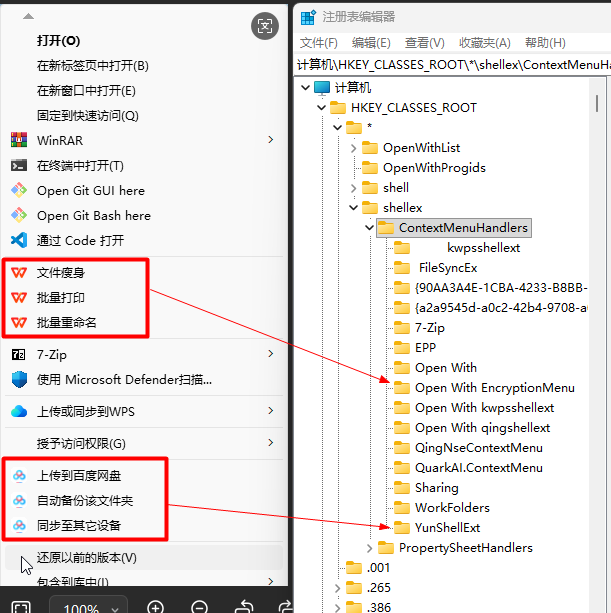Screen dimensions: 611x613
Task: Click the WPS icon beside 文件瘦身
Action: [x=19, y=272]
